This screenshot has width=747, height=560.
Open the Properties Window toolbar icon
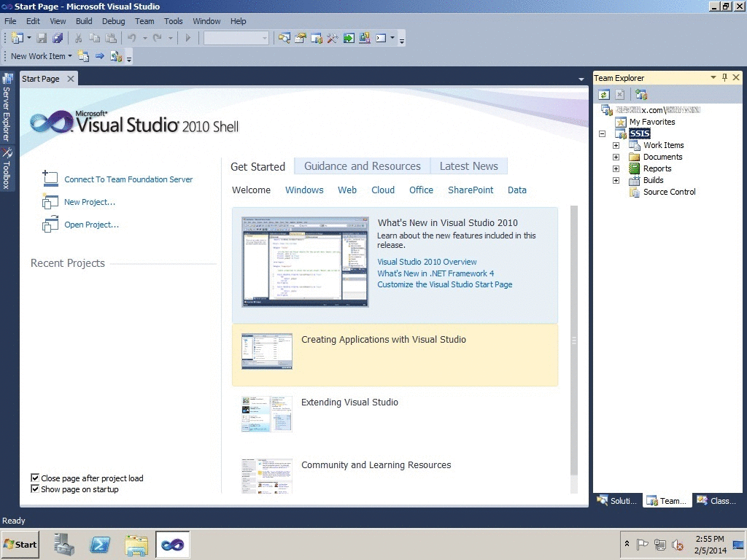tap(301, 38)
